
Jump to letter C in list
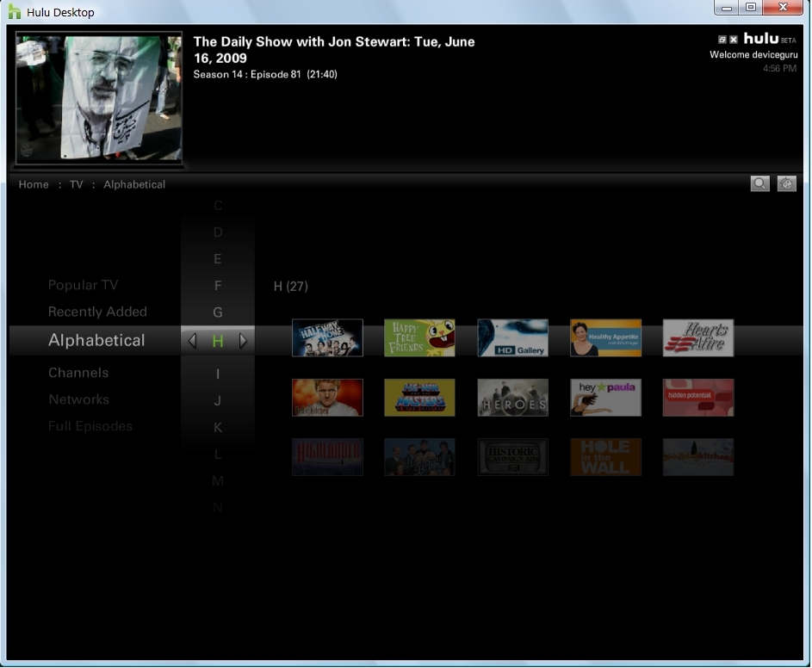218,206
